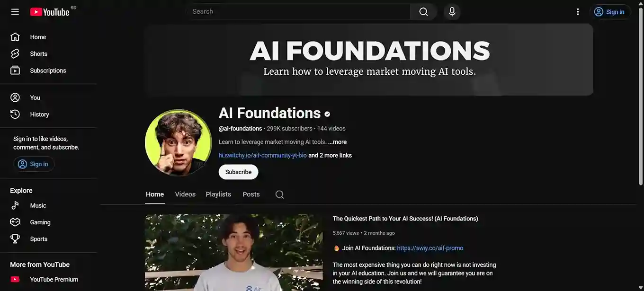
Task: Search within the channel using magnifier icon
Action: pyautogui.click(x=280, y=194)
